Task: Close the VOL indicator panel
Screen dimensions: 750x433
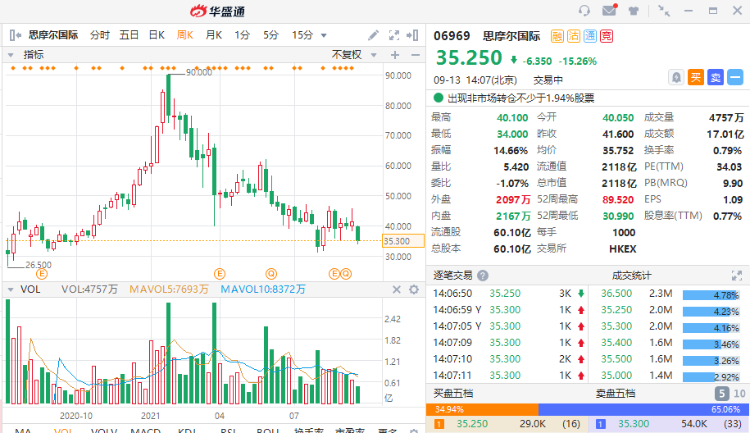Action: (397, 289)
